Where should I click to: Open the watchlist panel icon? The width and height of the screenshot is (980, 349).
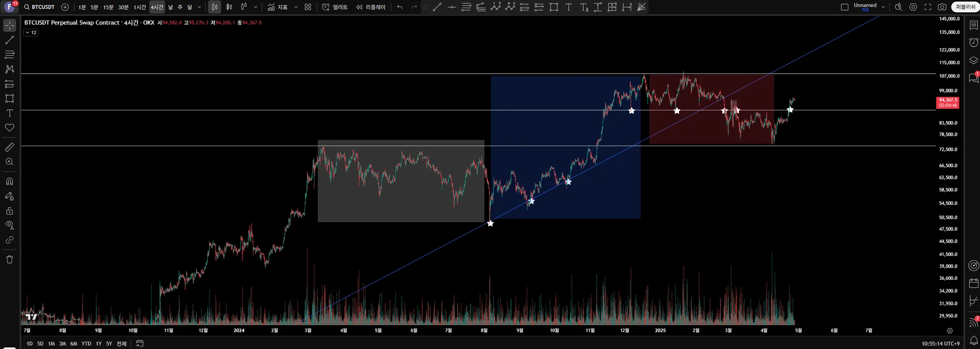point(973,25)
